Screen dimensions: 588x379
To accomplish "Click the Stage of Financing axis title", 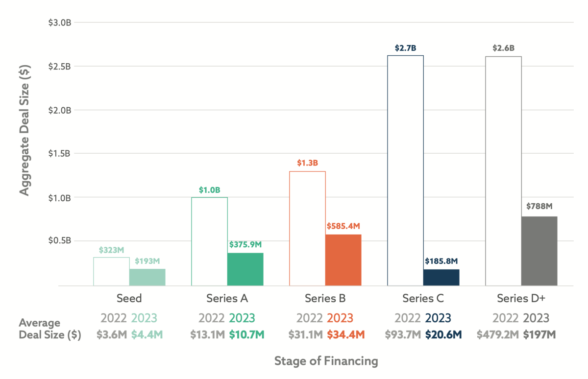I will point(326,361).
